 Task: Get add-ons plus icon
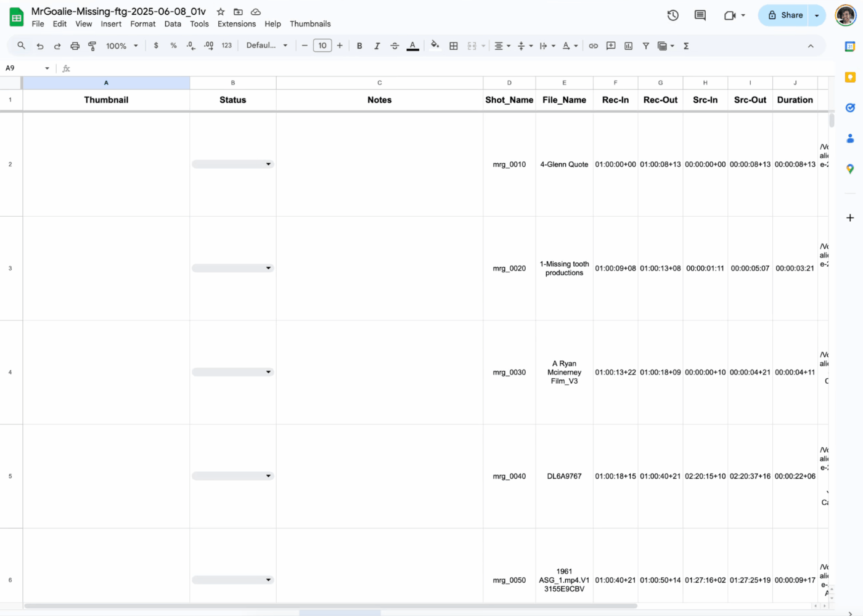850,217
